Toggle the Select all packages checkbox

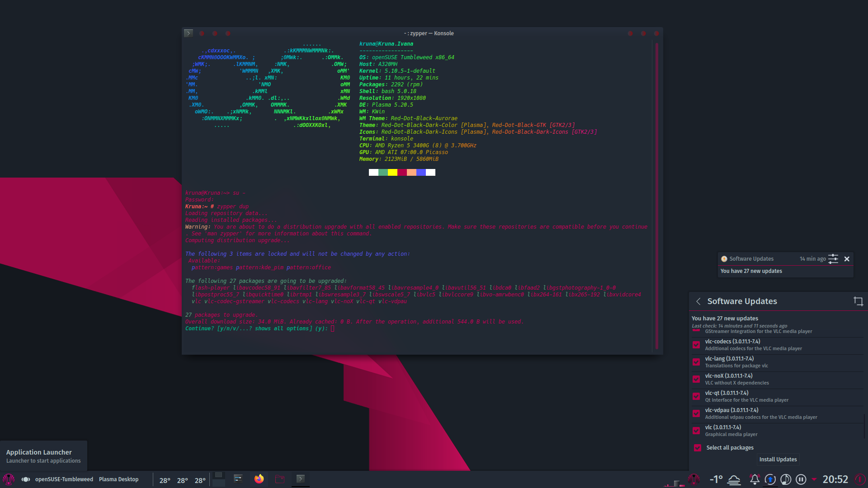698,448
